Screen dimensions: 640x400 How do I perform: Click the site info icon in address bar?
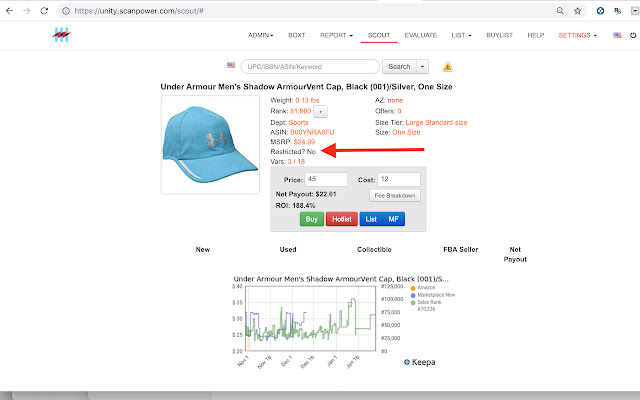pyautogui.click(x=66, y=11)
